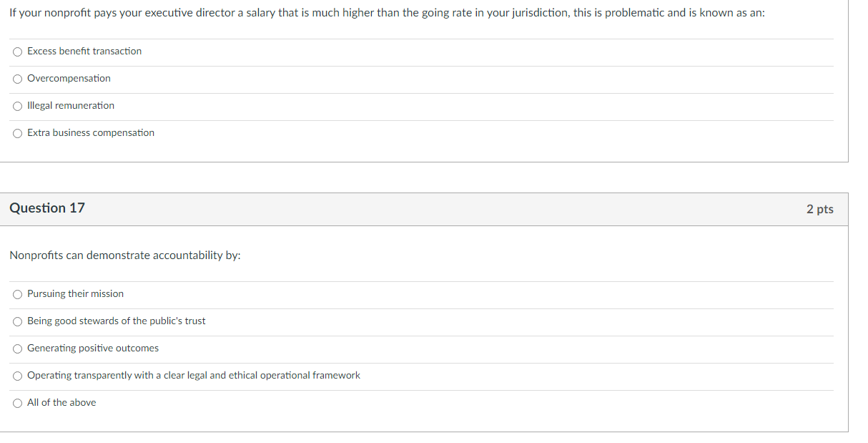The image size is (868, 443).
Task: Mark the 'Illegal remuneration' radio button
Action: (17, 106)
